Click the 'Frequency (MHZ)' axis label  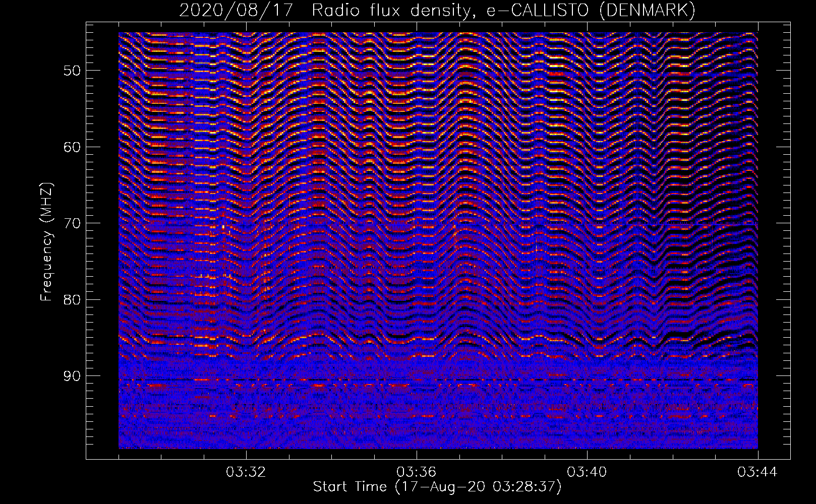pyautogui.click(x=47, y=241)
